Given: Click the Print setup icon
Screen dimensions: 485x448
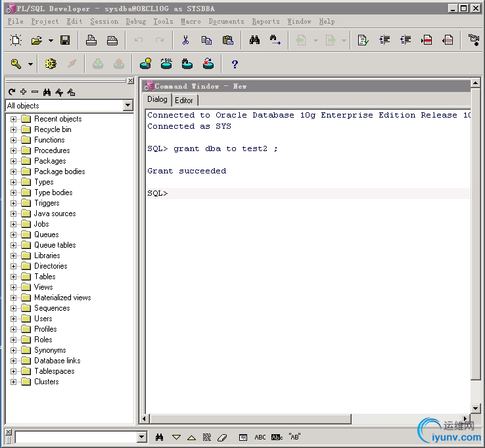Looking at the screenshot, I should tap(112, 40).
